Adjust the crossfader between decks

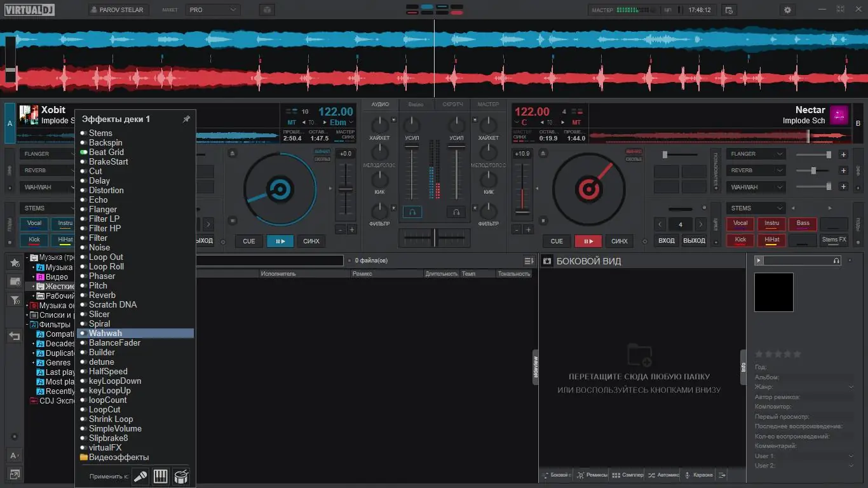[434, 238]
